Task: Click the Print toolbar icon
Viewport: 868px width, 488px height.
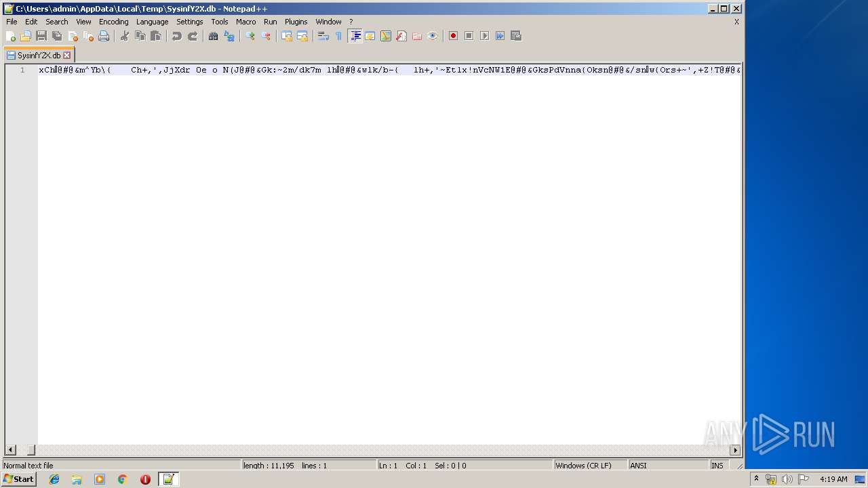Action: 104,36
